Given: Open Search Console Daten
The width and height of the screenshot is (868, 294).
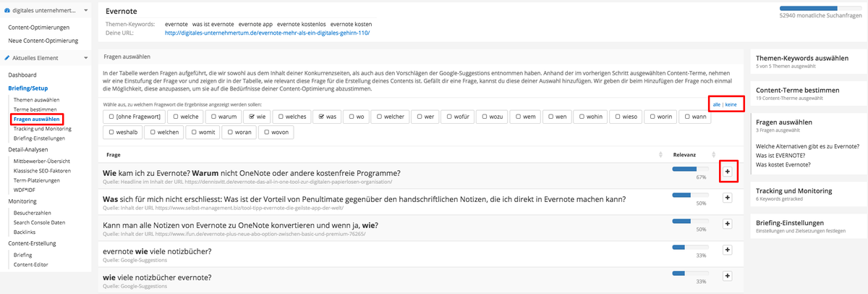Looking at the screenshot, I should (39, 222).
